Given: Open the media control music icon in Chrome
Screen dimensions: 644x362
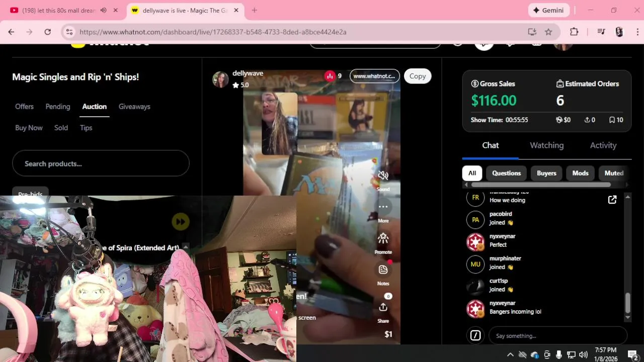Looking at the screenshot, I should coord(601,32).
